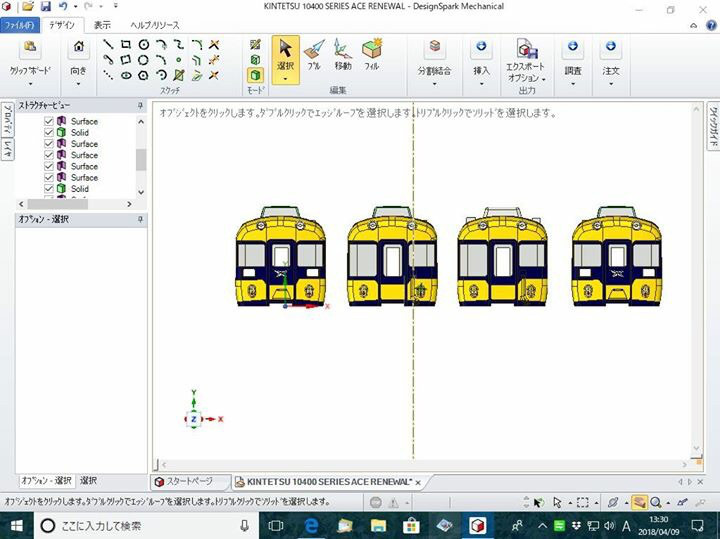The width and height of the screenshot is (720, 539).
Task: Uncheck the upper Solid item's checkbox
Action: 49,132
